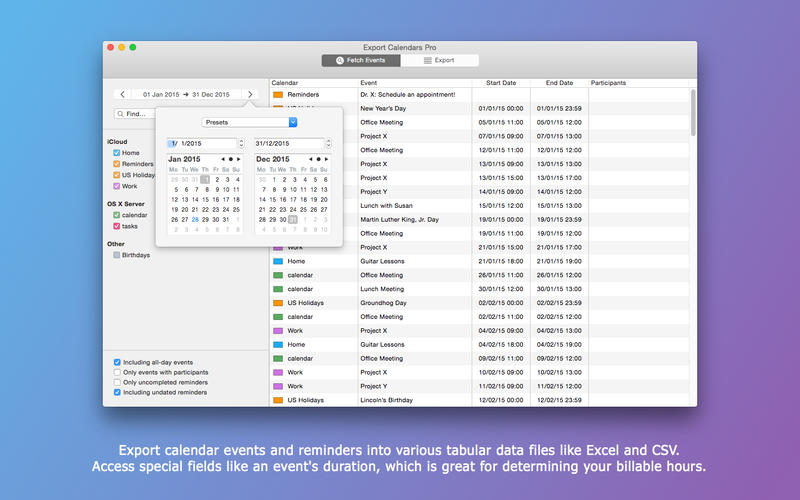
Task: Go to next month in Dec 2015 calendar
Action: pyautogui.click(x=327, y=159)
